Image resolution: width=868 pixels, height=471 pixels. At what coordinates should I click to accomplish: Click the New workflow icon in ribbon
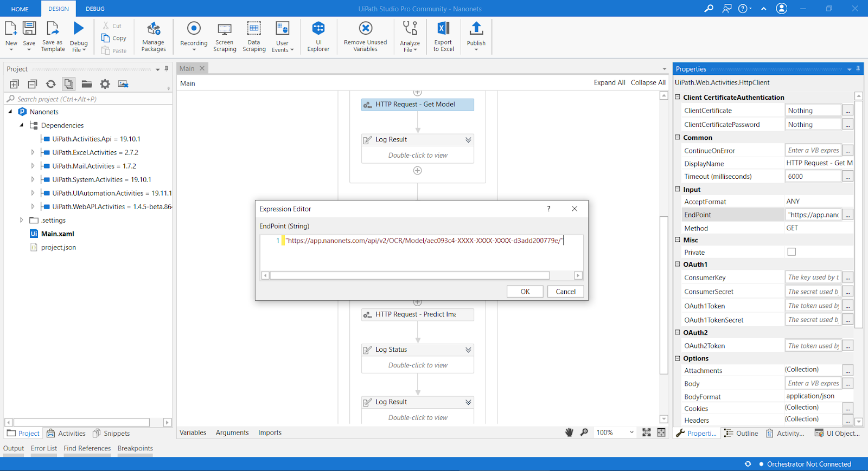[11, 29]
